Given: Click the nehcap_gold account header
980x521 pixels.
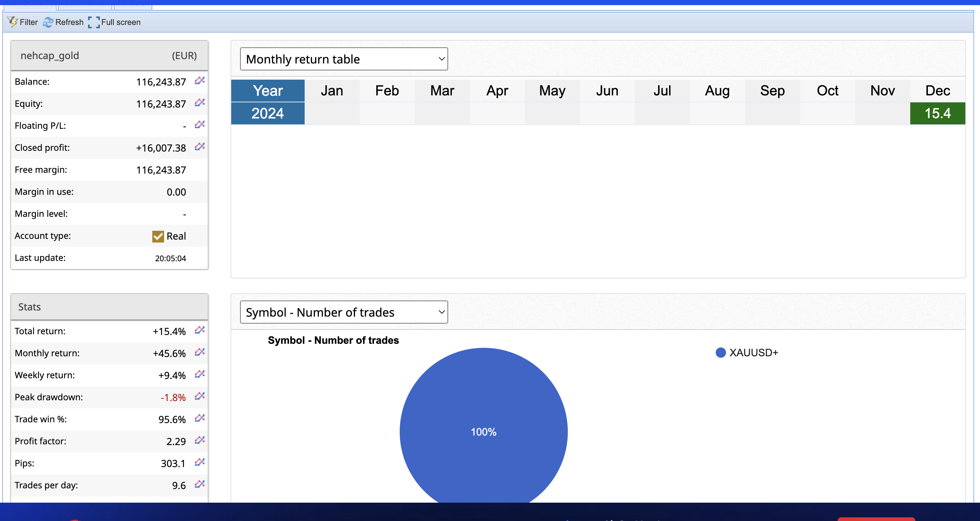Looking at the screenshot, I should pyautogui.click(x=50, y=55).
